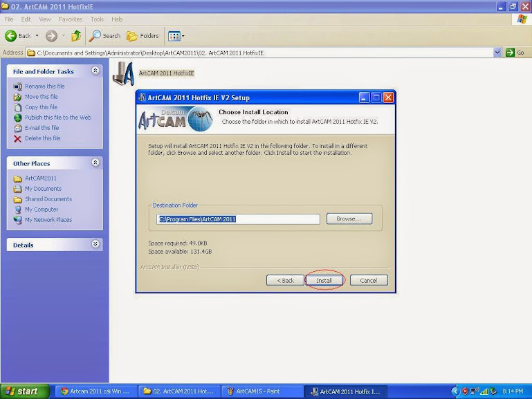Click the Windows Start button
Screen dimensions: 532x399
24,391
